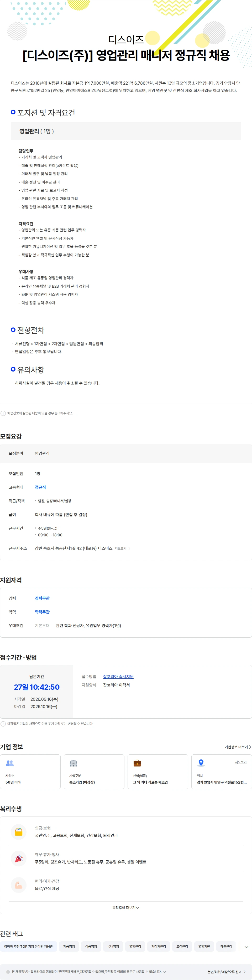Click 팀원, 팀장/매니저/실장 rank text
The height and width of the screenshot is (980, 252).
click(55, 501)
